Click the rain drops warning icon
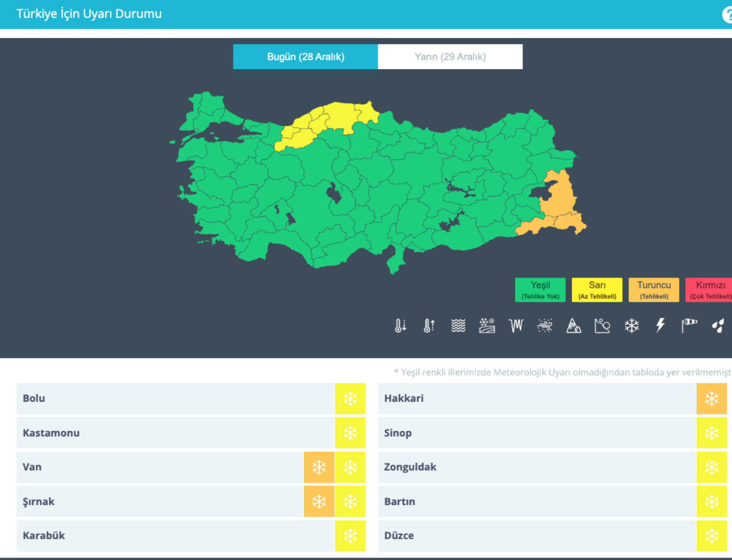Screen dimensions: 732x560 718,326
